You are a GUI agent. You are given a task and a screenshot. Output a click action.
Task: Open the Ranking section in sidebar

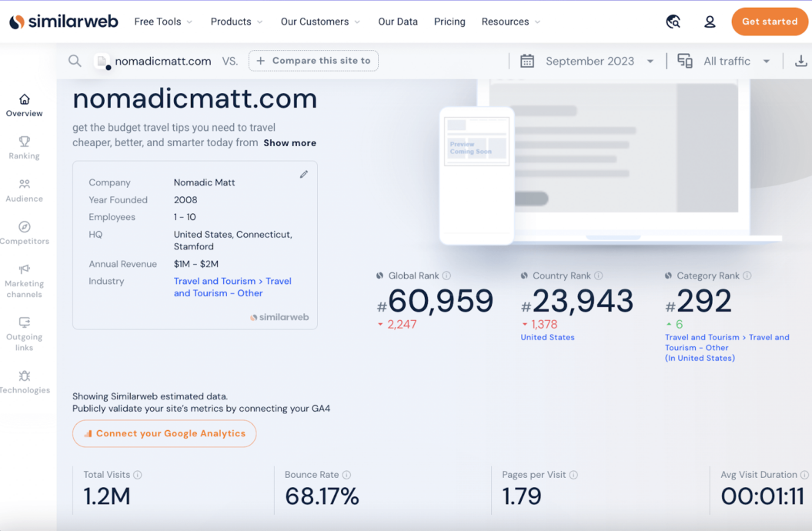point(25,148)
